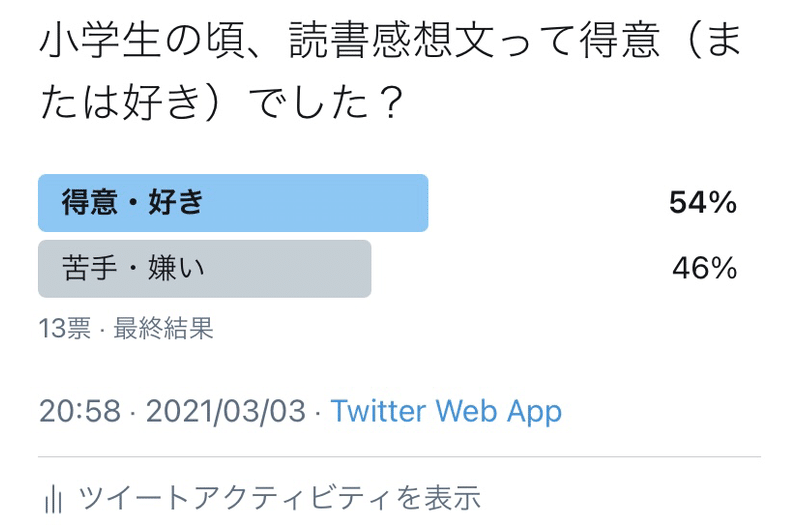This screenshot has height=525, width=800.
Task: Select the blue 得意・好き poll bar
Action: (233, 203)
